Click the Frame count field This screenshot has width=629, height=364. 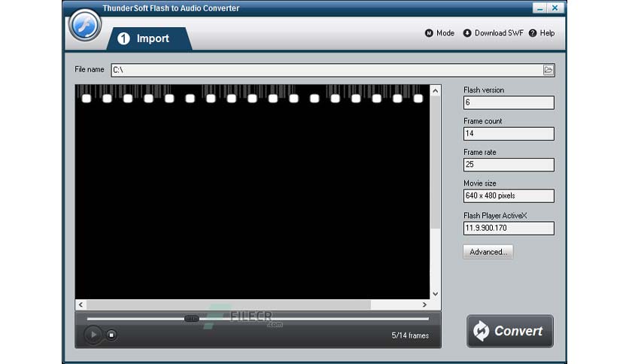[509, 134]
